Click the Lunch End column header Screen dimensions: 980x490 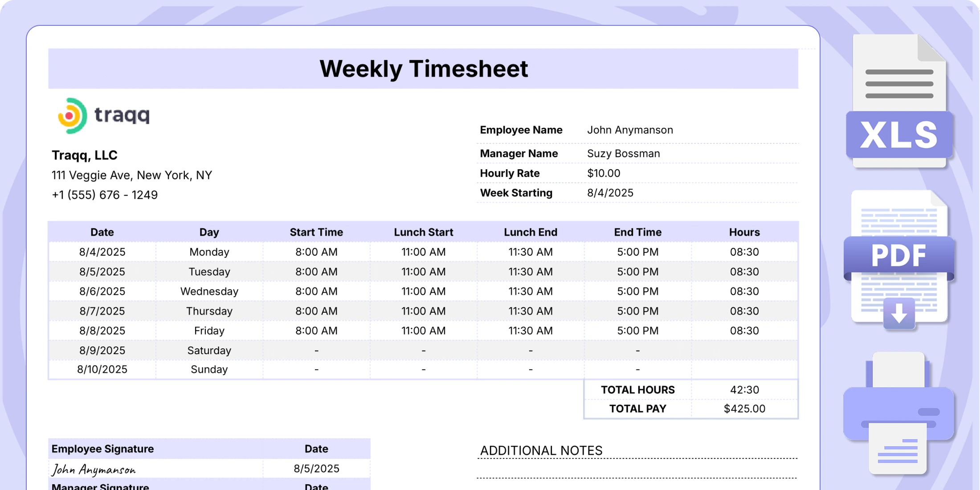point(531,232)
